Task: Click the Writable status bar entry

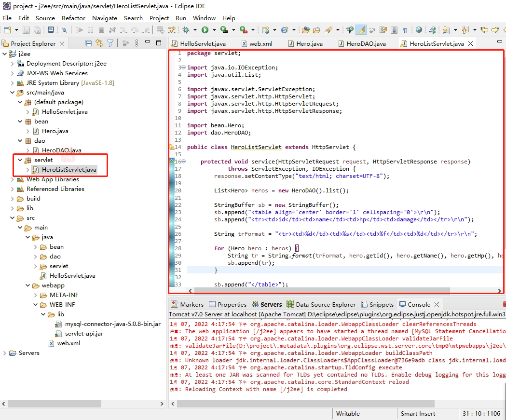Action: pyautogui.click(x=348, y=414)
